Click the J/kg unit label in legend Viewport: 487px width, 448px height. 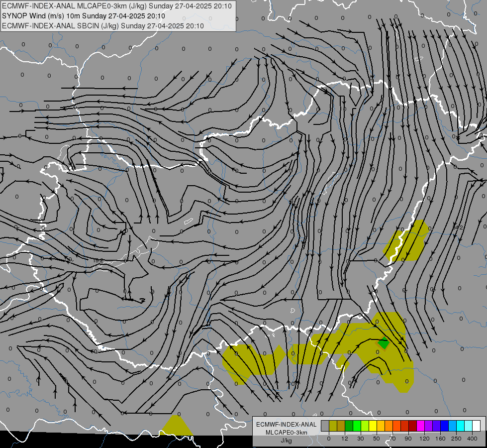(287, 441)
